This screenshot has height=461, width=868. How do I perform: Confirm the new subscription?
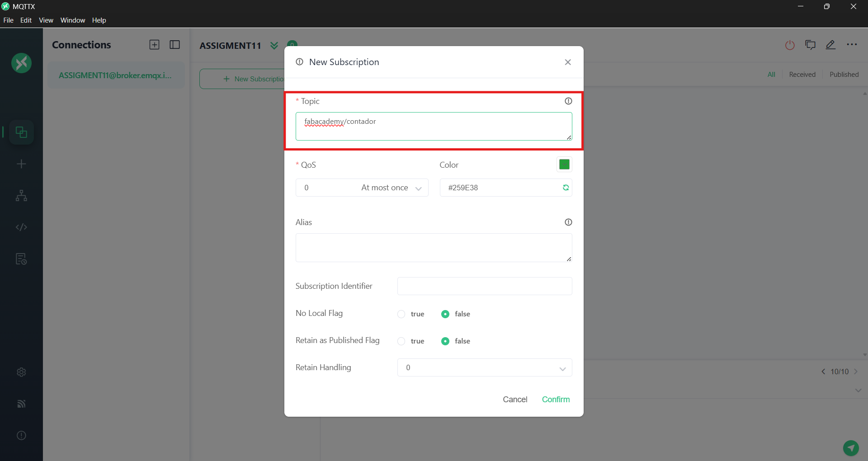(x=556, y=400)
